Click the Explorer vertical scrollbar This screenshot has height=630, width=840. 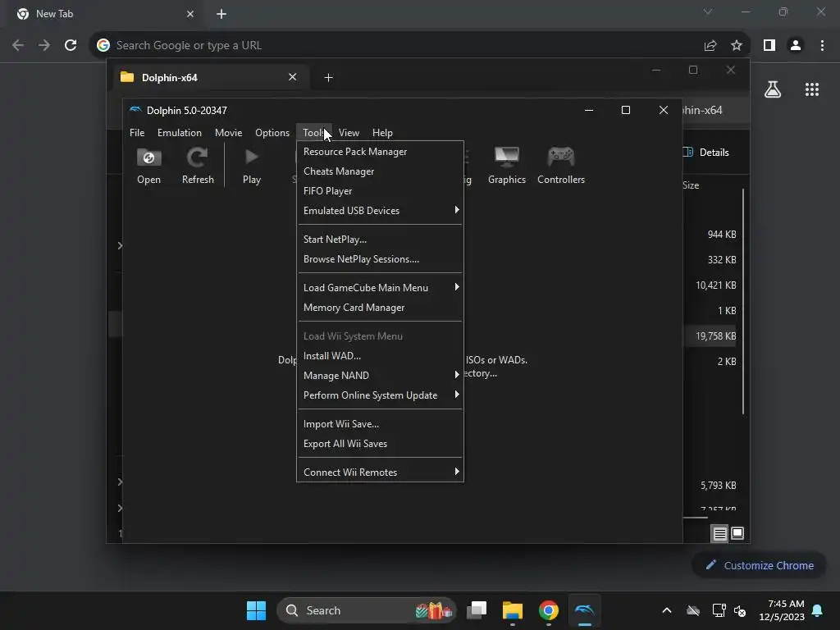[743, 302]
